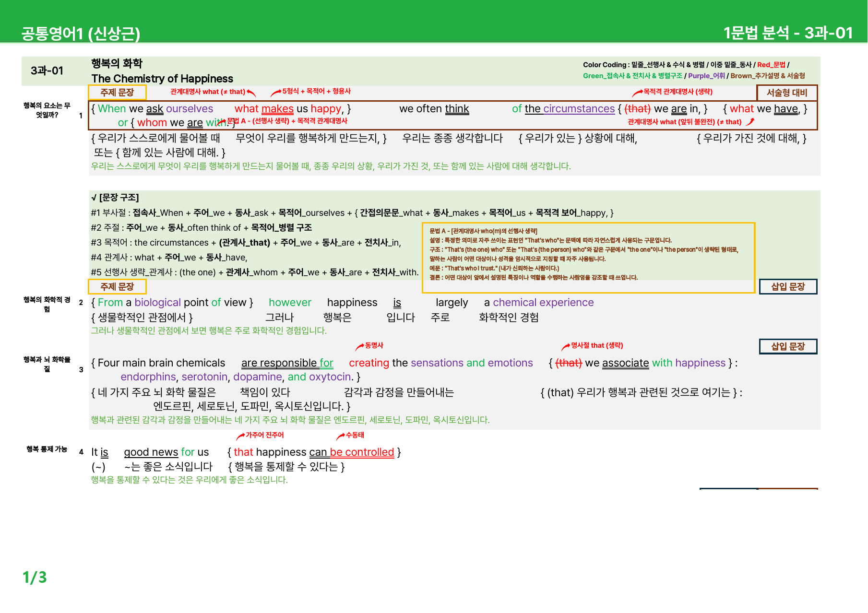Screen dimensions: 868x613
Task: Select green translation 그러나 생물학적인 관점에서 보면
Action: click(x=209, y=331)
